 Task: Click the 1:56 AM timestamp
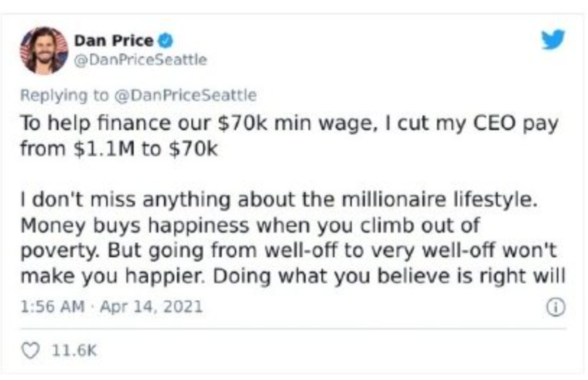(x=54, y=307)
